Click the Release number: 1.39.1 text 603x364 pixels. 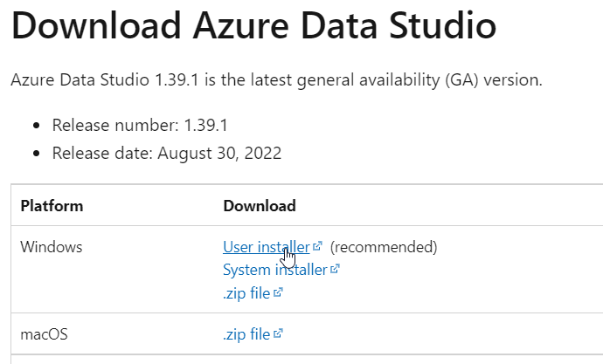point(140,125)
